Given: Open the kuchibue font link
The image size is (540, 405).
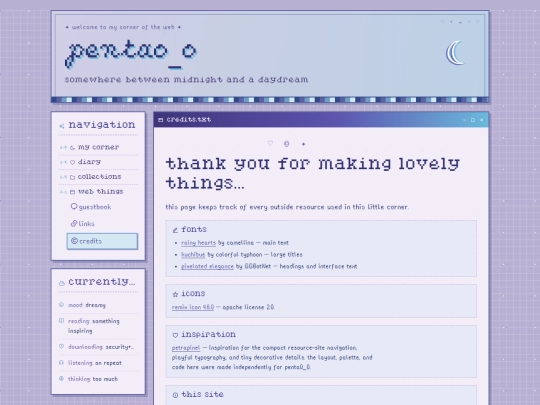Looking at the screenshot, I should pyautogui.click(x=193, y=255).
